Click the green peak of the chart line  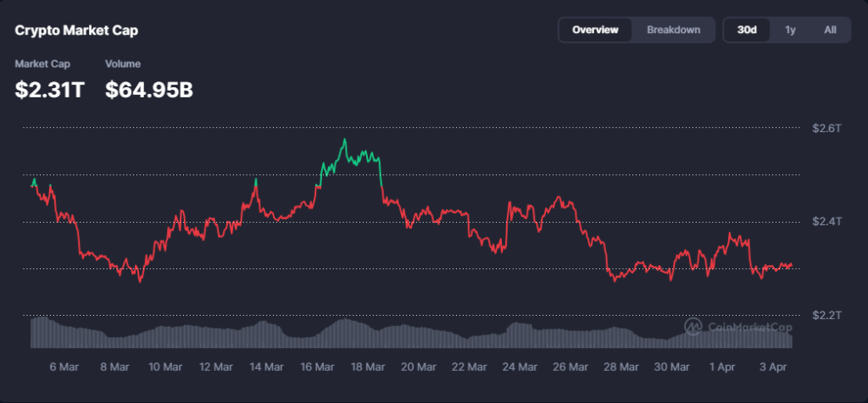344,141
